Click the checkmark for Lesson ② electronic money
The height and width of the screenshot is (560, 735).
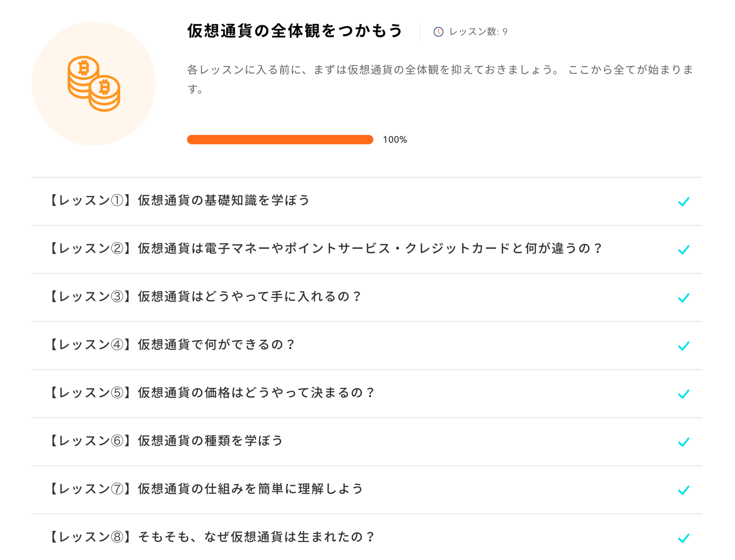(683, 249)
